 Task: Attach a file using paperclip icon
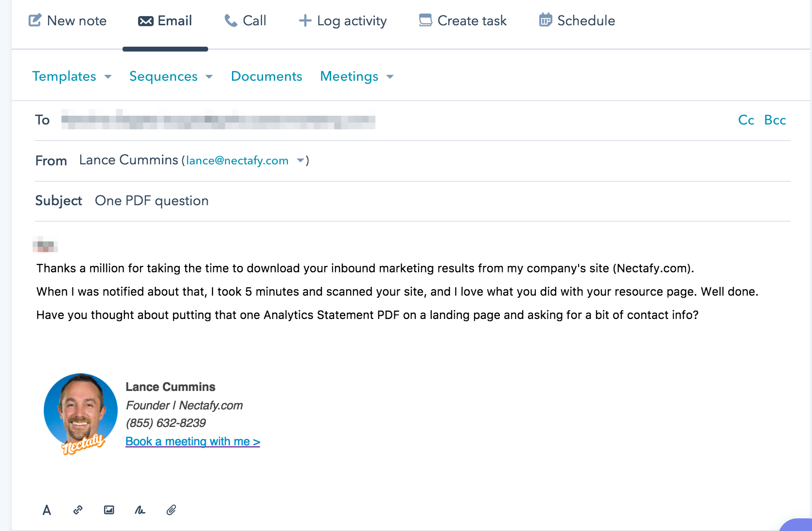point(171,510)
